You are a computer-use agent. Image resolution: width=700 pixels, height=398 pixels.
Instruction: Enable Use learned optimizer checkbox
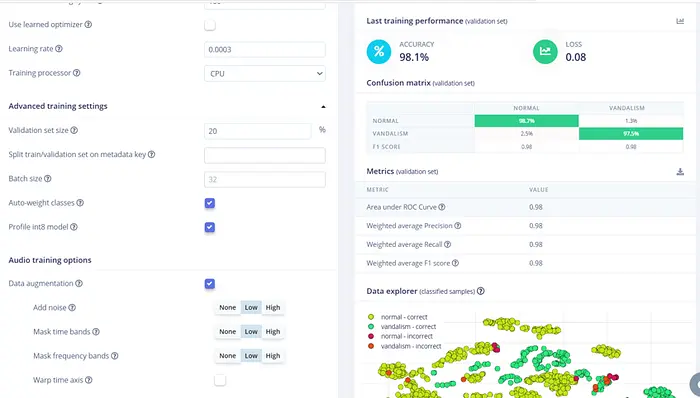click(x=210, y=25)
